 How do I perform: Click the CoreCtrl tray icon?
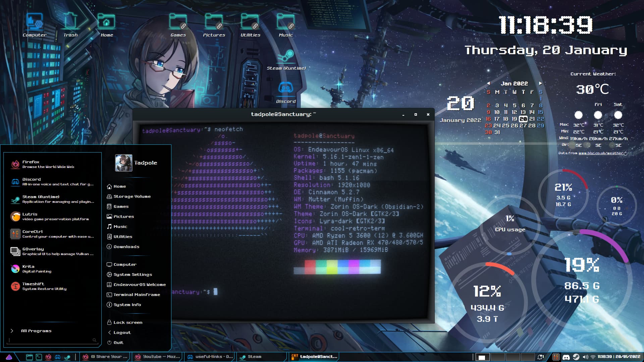556,357
